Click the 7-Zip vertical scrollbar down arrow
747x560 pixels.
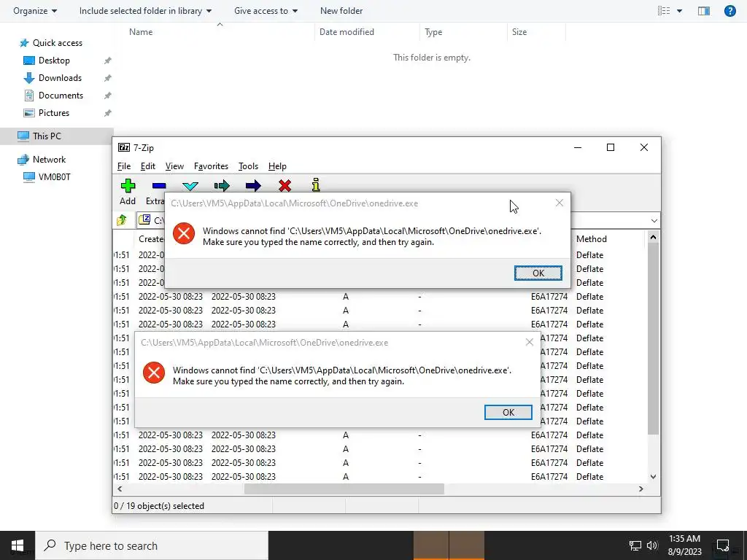pos(653,477)
